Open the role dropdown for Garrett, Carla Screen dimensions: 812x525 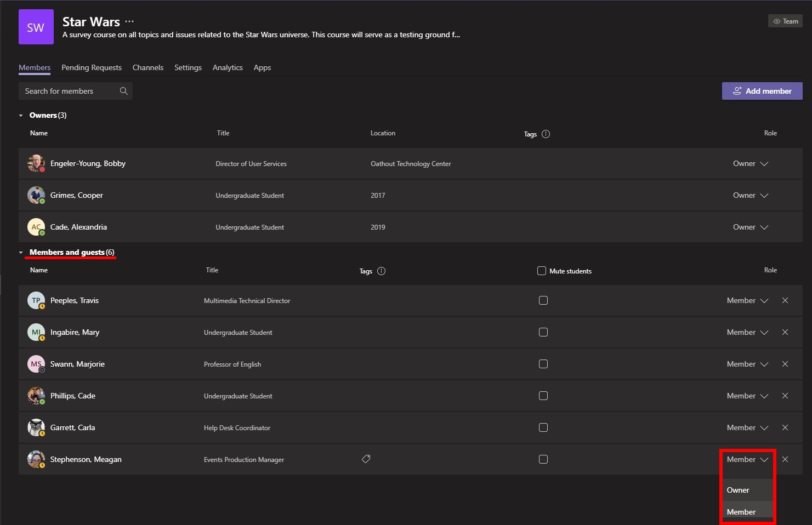(x=748, y=427)
